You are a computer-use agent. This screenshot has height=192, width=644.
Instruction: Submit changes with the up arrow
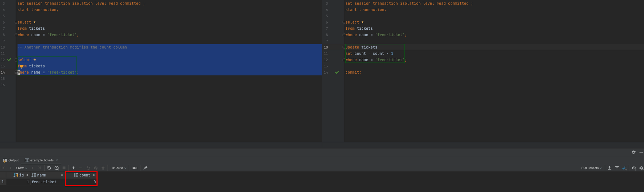[103, 168]
